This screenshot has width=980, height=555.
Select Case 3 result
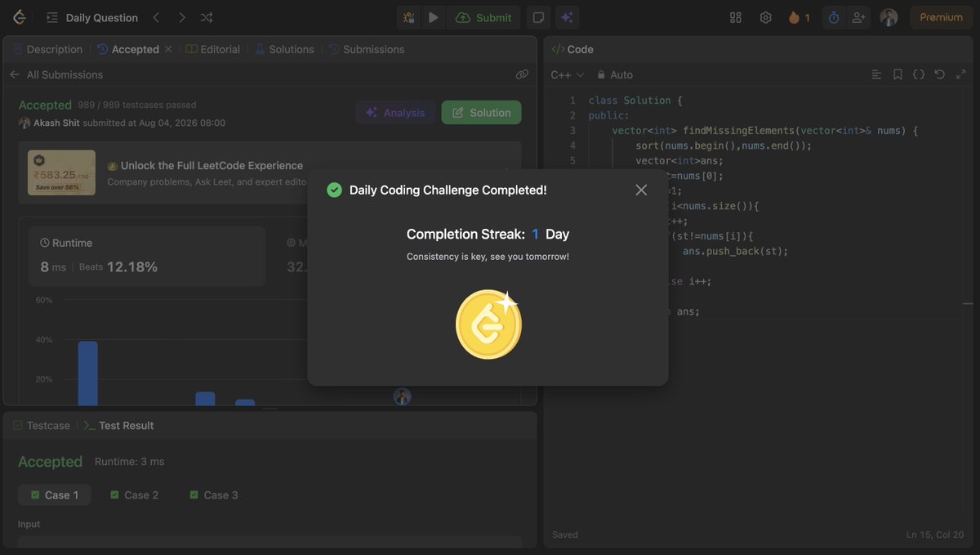tap(213, 495)
